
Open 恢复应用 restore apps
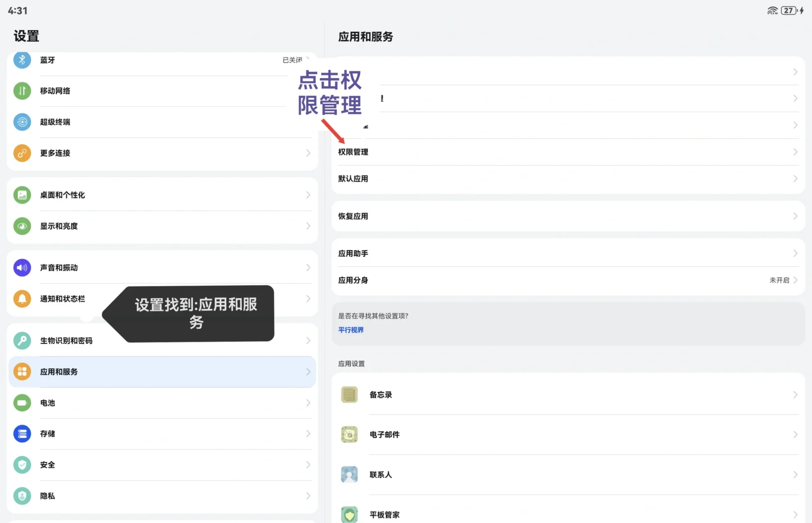click(x=568, y=216)
